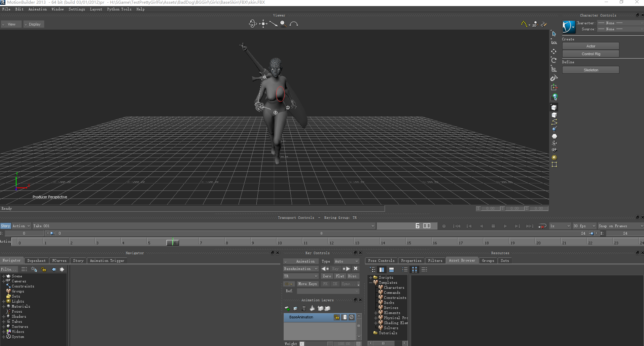This screenshot has height=346, width=644.
Task: Click the timeline current frame marker at 6
Action: click(173, 242)
